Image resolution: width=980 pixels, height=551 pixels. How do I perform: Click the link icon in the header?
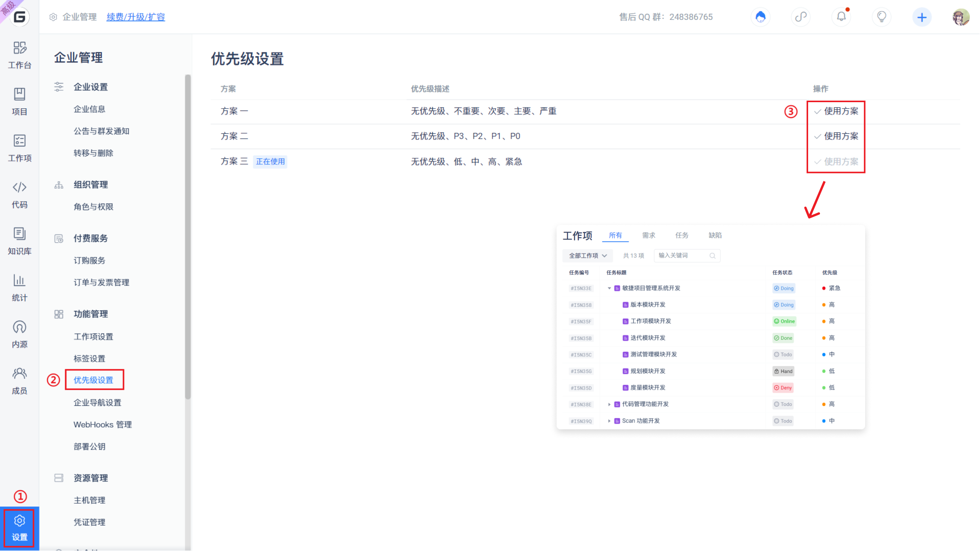801,17
